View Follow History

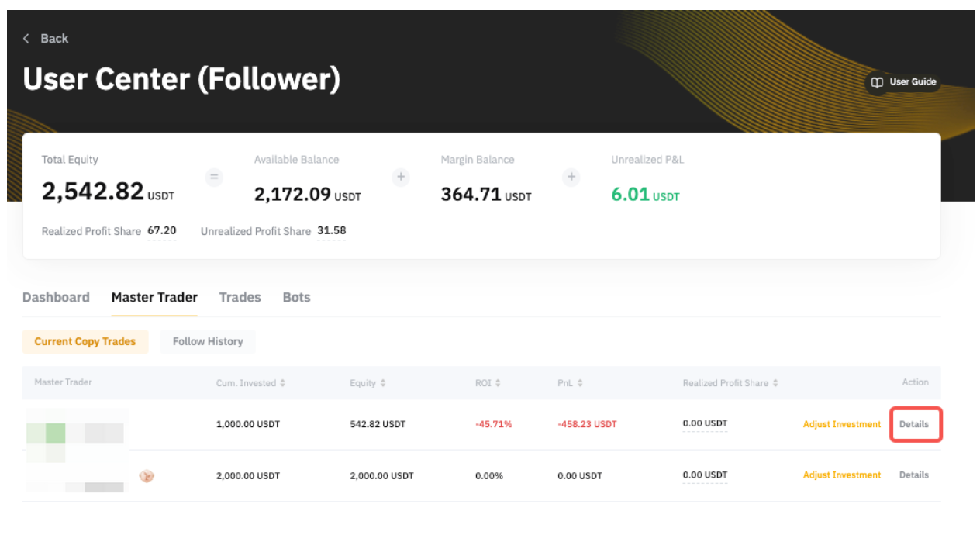click(208, 342)
